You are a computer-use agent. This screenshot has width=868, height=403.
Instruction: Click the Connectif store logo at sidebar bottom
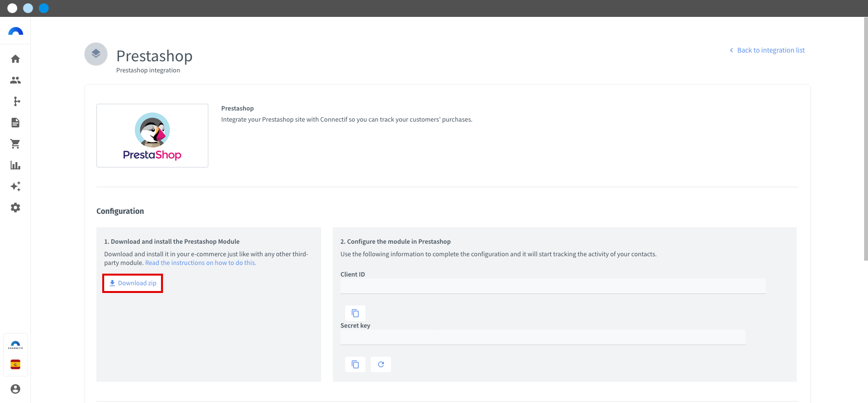click(15, 345)
